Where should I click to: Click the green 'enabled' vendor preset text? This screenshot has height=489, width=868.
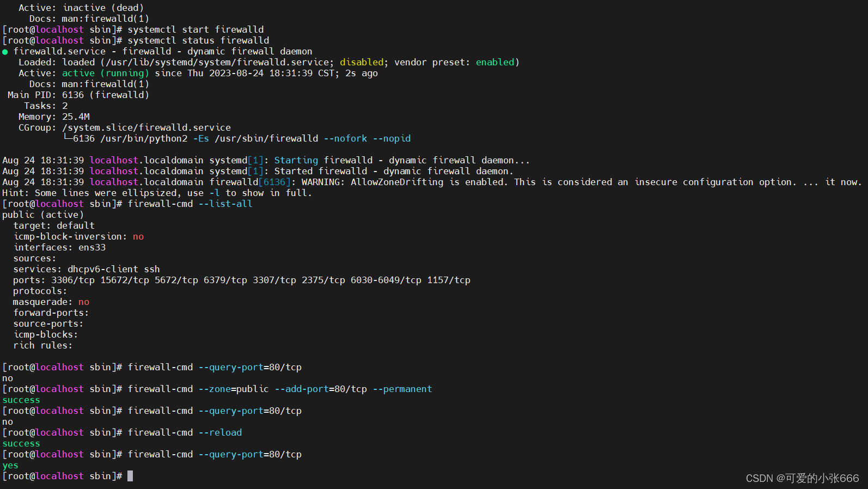[x=495, y=62]
